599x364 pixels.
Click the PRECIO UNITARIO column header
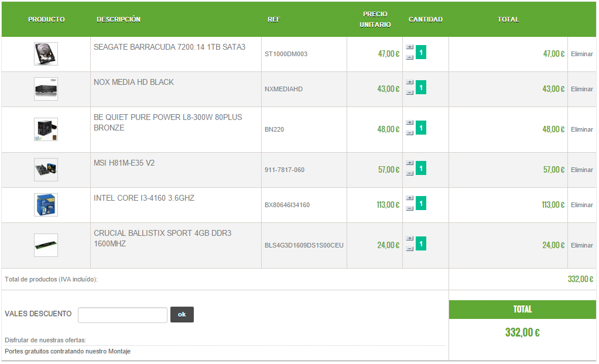(x=375, y=19)
